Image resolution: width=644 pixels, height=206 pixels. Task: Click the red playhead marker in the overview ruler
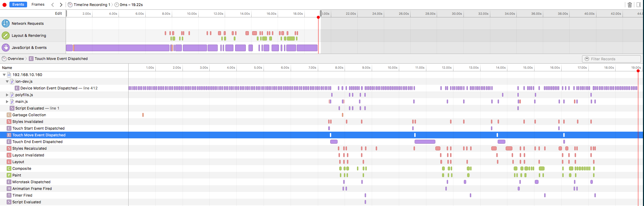click(x=318, y=17)
